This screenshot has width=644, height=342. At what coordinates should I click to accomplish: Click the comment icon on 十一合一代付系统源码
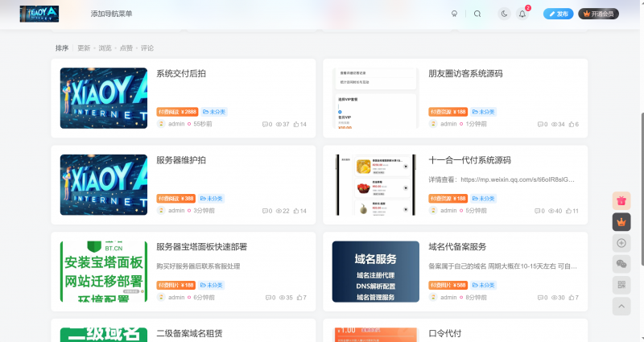point(537,211)
